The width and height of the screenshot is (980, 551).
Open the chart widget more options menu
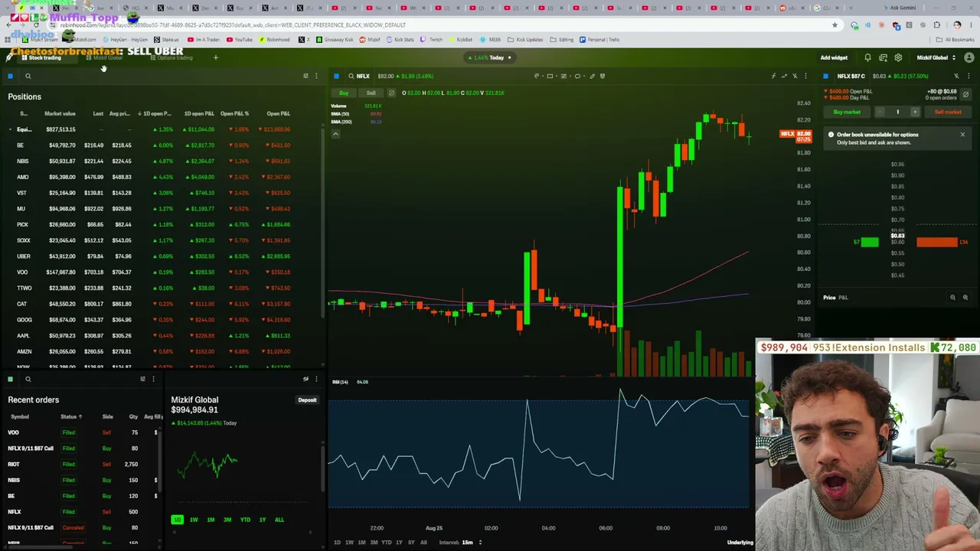[805, 76]
